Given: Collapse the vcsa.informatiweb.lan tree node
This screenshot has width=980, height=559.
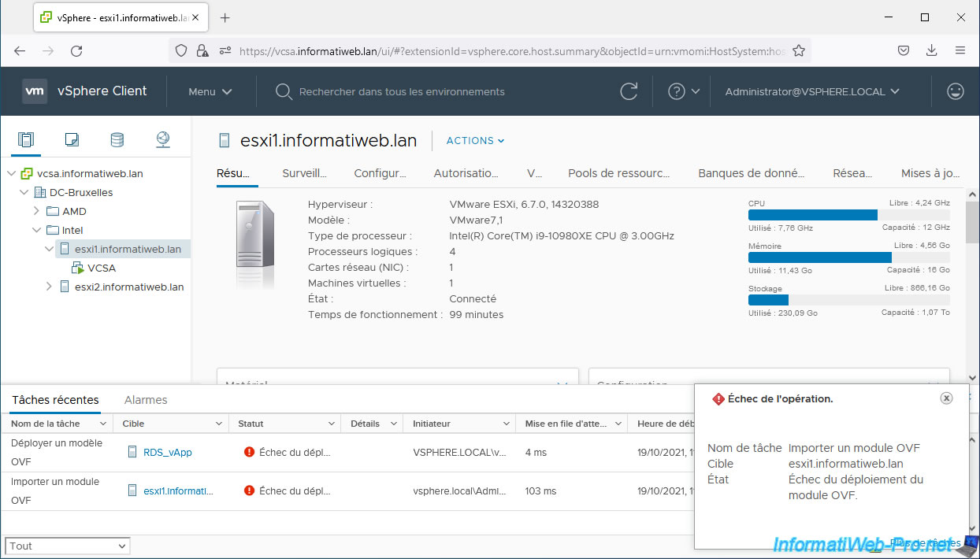Looking at the screenshot, I should pos(12,174).
